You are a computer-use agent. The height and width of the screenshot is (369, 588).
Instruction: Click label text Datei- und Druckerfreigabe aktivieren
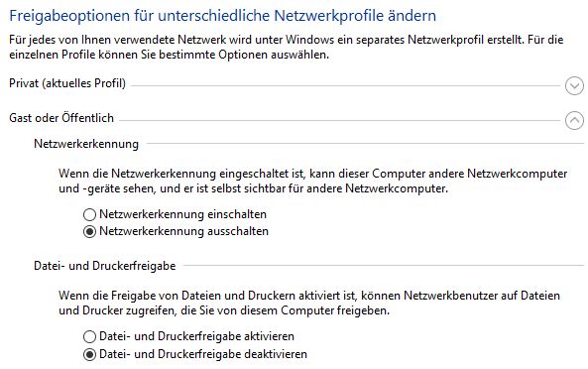(x=196, y=336)
